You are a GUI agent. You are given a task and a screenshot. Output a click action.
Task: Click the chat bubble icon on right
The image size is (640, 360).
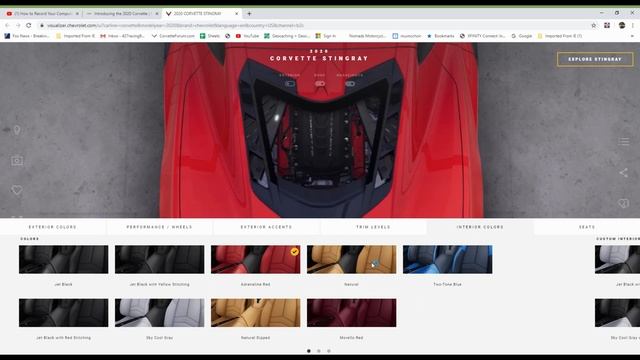(x=623, y=203)
